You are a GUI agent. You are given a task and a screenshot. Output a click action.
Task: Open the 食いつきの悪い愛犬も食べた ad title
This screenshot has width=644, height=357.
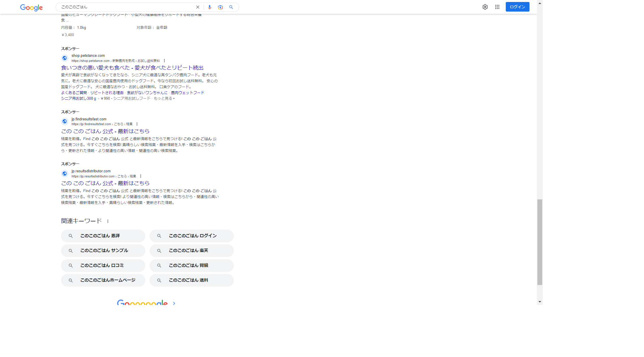[132, 68]
